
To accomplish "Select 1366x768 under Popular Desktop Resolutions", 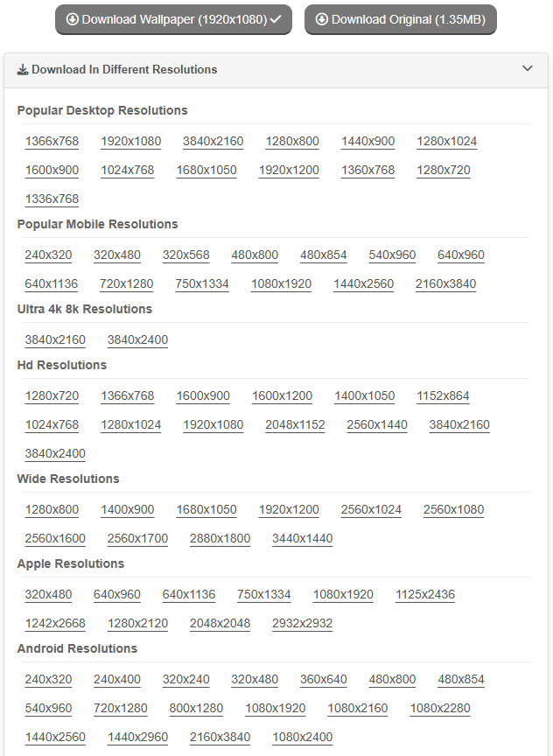I will pyautogui.click(x=52, y=142).
